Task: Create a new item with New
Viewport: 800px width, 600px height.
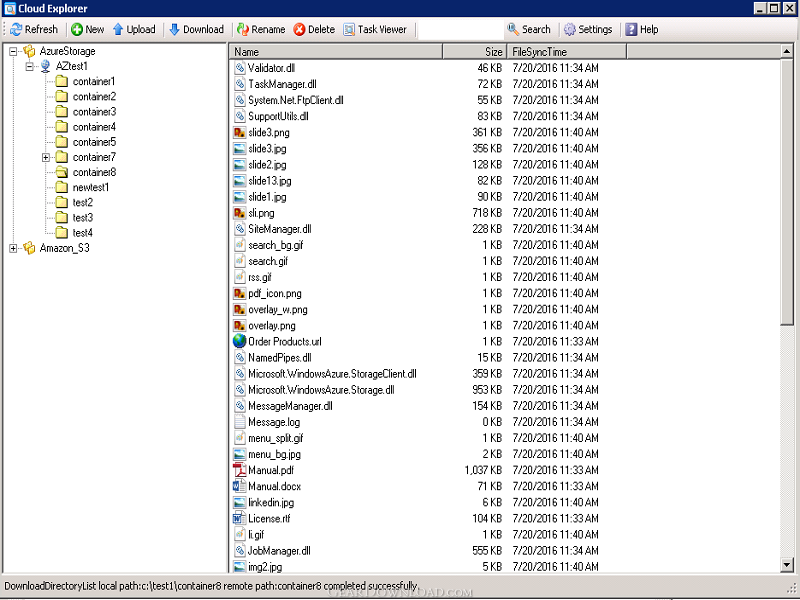Action: coord(87,30)
